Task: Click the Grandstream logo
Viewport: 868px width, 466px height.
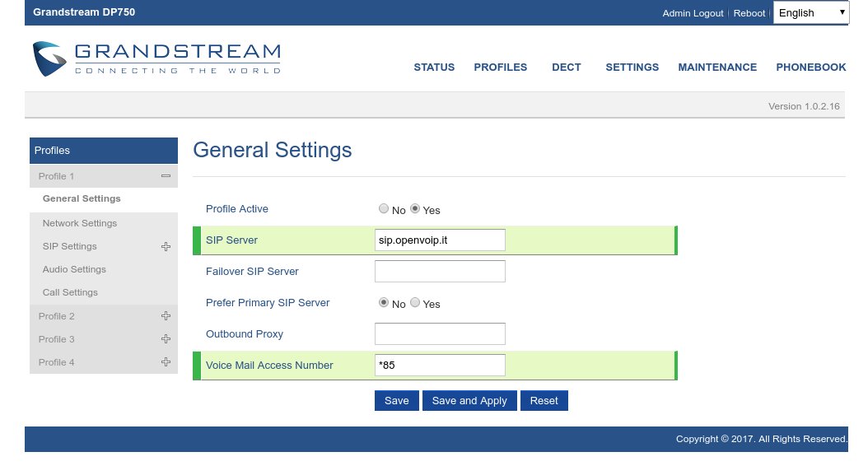Action: (x=156, y=58)
